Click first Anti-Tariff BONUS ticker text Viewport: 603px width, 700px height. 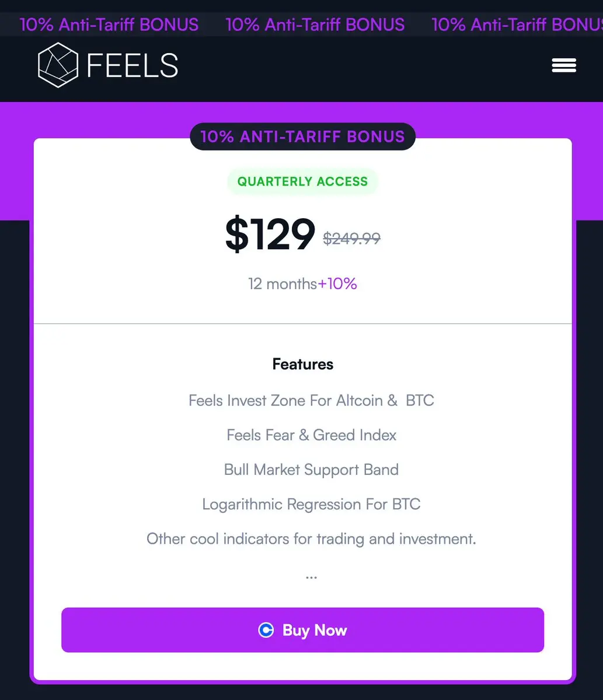tap(109, 24)
